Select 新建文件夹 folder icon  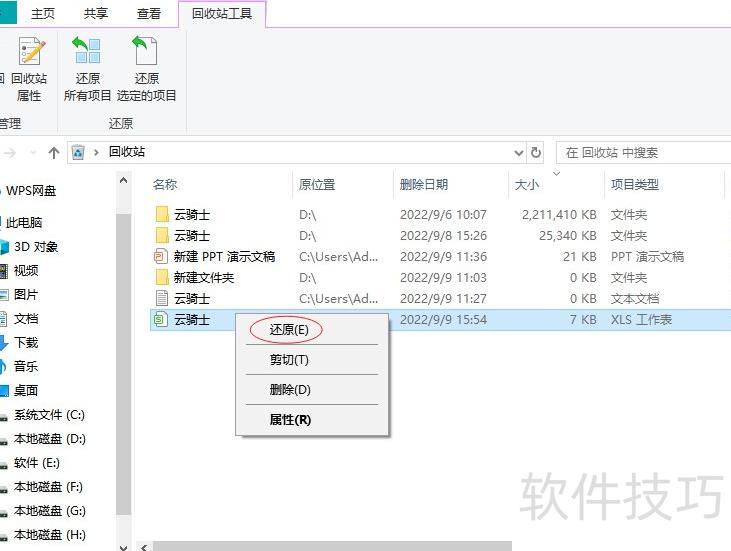pyautogui.click(x=161, y=277)
